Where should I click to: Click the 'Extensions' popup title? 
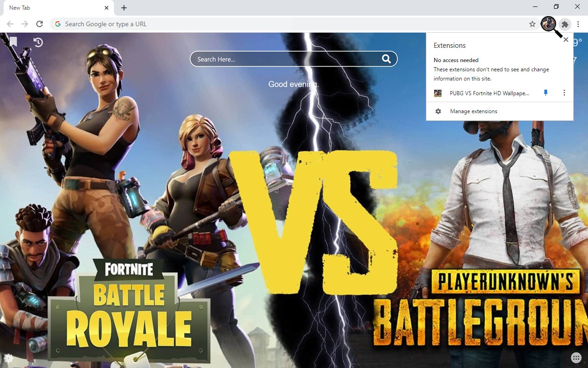pos(450,46)
